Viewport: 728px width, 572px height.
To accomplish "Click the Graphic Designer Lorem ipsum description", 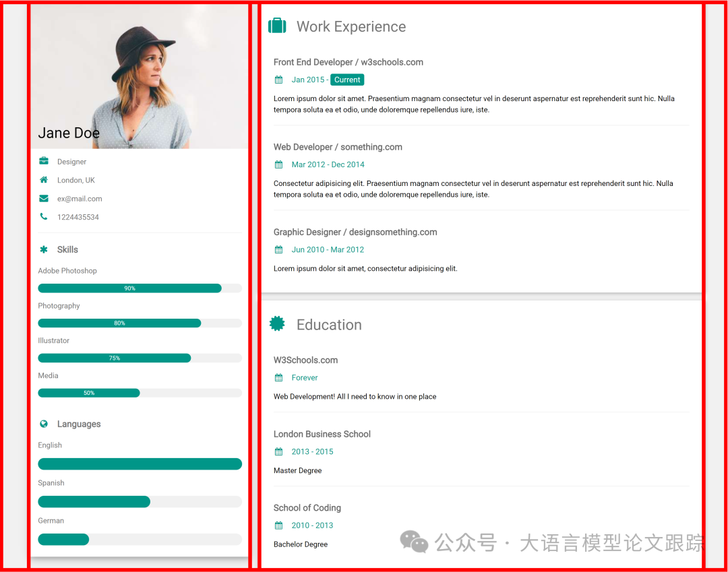I will pos(365,269).
